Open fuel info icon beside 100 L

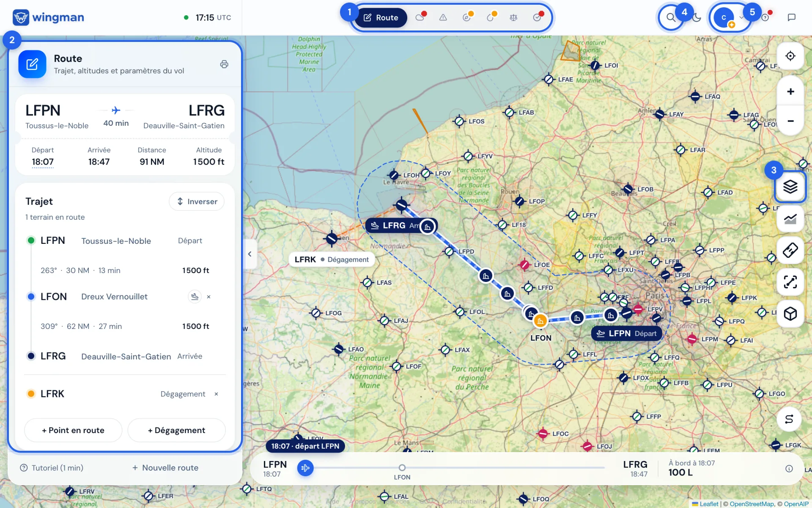tap(789, 469)
